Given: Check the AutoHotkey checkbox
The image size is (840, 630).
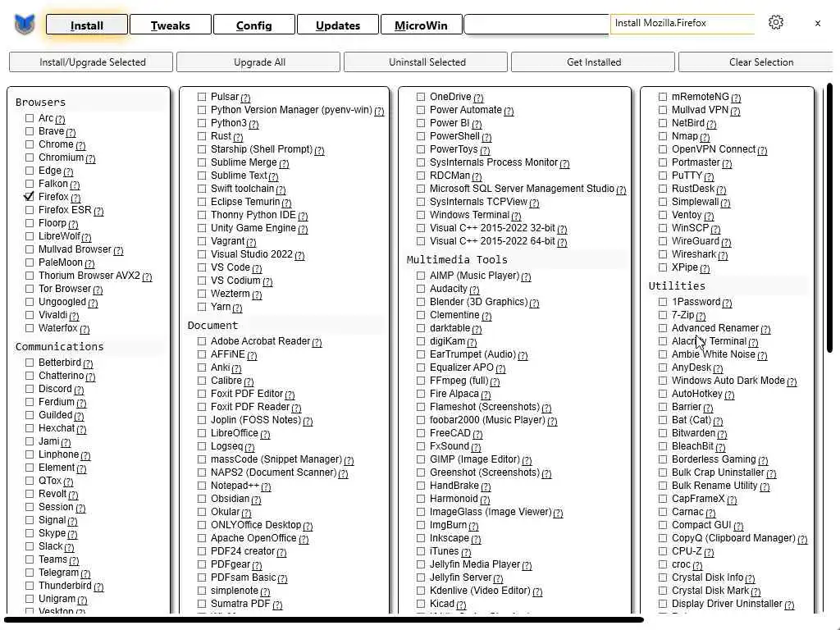Looking at the screenshot, I should click(x=663, y=394).
